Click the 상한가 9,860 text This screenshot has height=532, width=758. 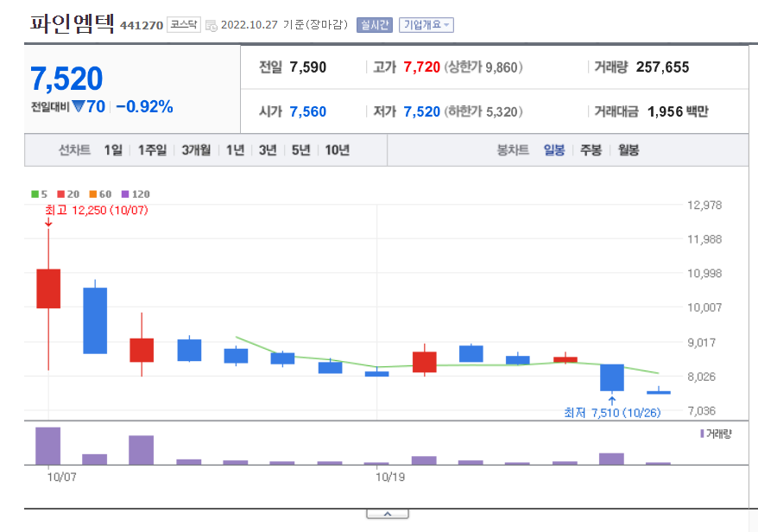pos(483,67)
